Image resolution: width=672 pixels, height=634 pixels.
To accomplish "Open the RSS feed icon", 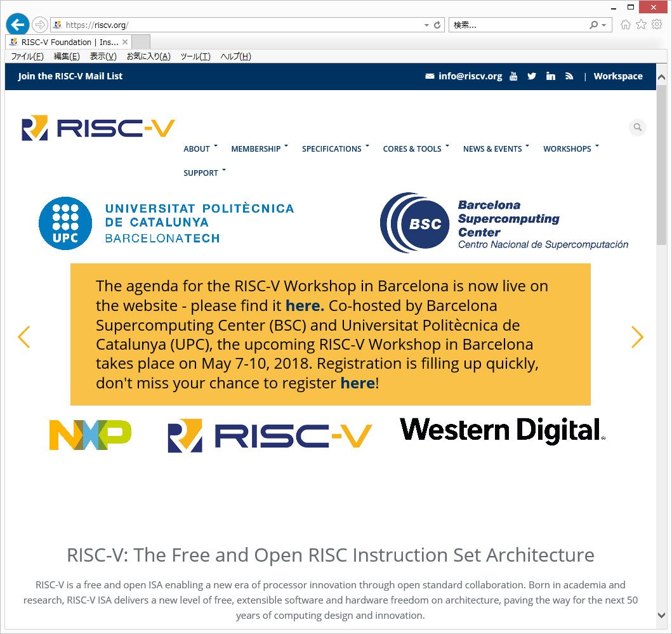I will pyautogui.click(x=569, y=76).
